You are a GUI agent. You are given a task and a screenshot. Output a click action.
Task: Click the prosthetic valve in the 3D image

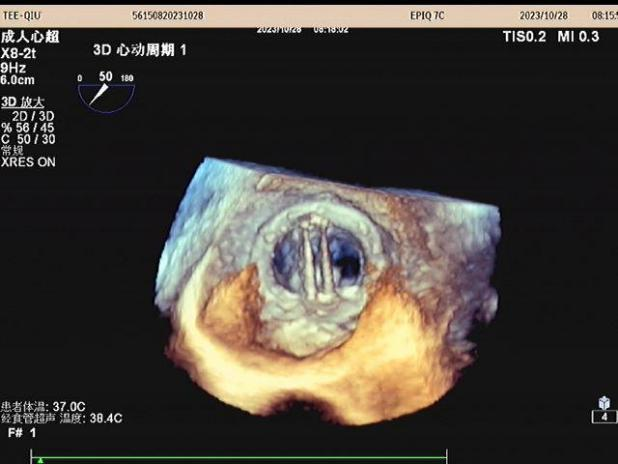[x=321, y=265]
